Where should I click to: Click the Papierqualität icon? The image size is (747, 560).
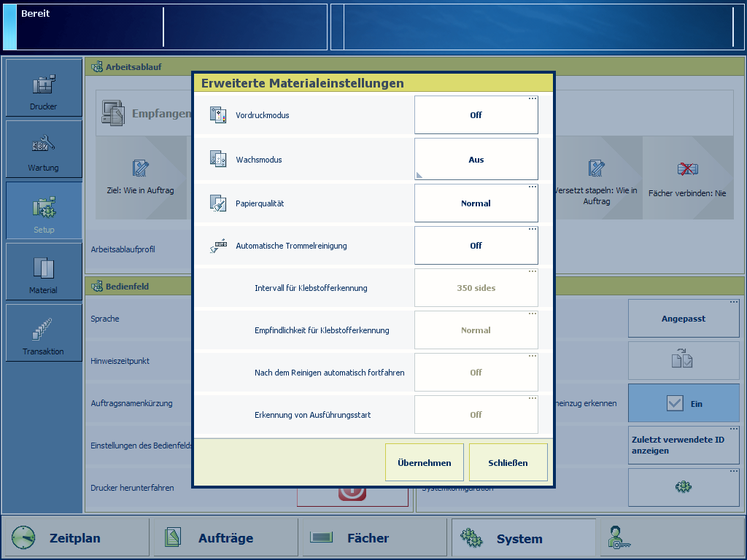[218, 203]
